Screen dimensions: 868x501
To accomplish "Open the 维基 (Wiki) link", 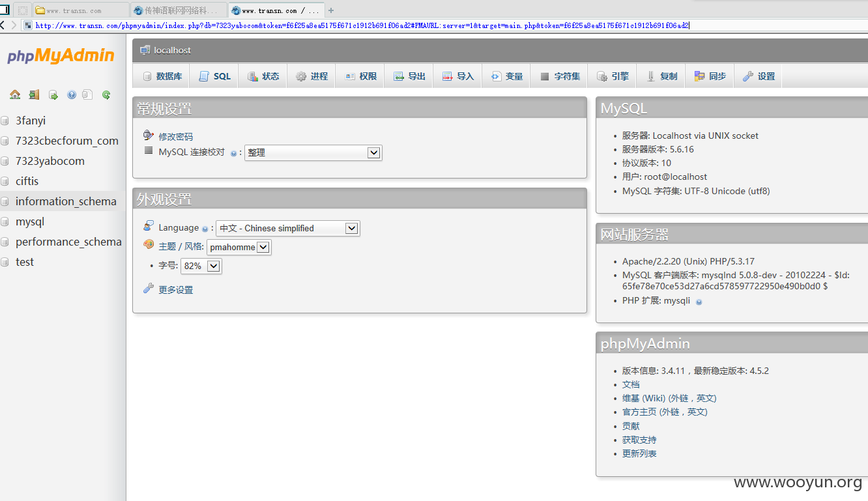I will (669, 398).
